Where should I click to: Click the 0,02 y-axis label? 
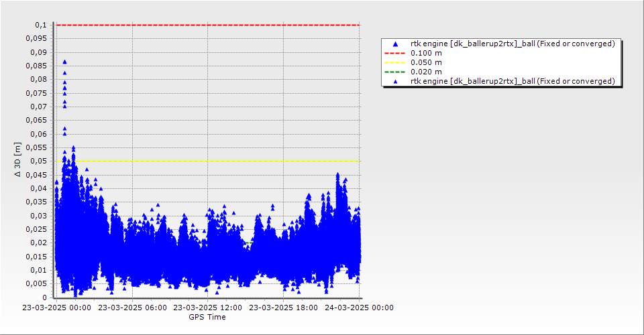point(39,243)
